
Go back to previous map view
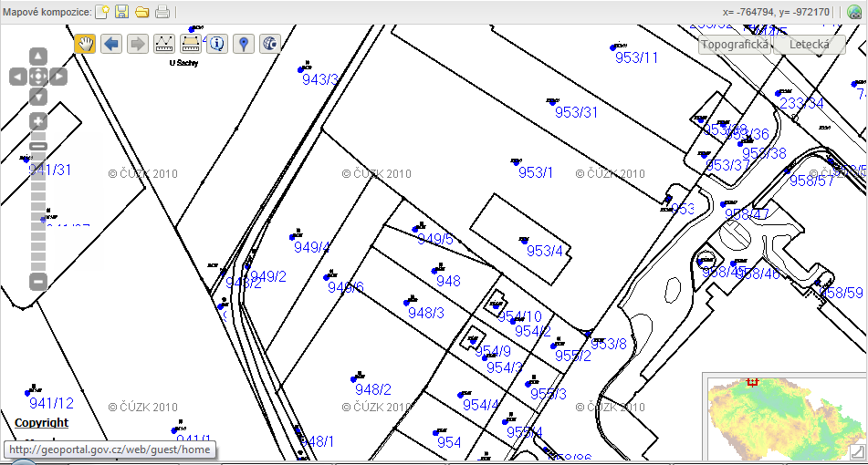111,44
